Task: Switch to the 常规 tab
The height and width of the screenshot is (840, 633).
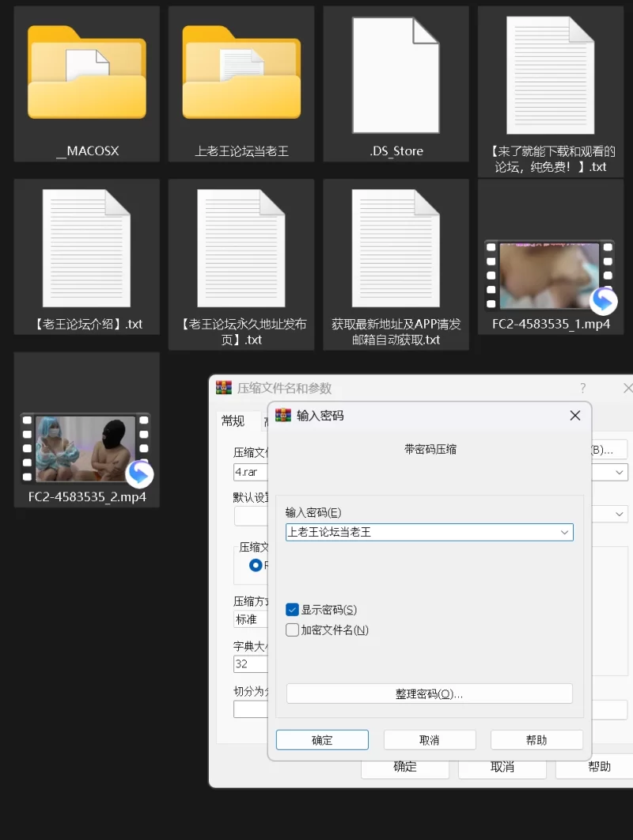Action: click(x=233, y=421)
